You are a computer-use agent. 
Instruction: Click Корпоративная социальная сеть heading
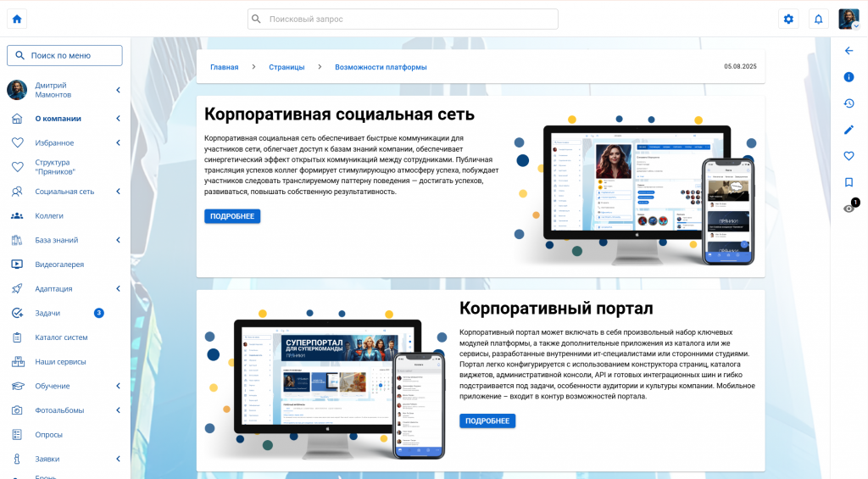(x=339, y=114)
